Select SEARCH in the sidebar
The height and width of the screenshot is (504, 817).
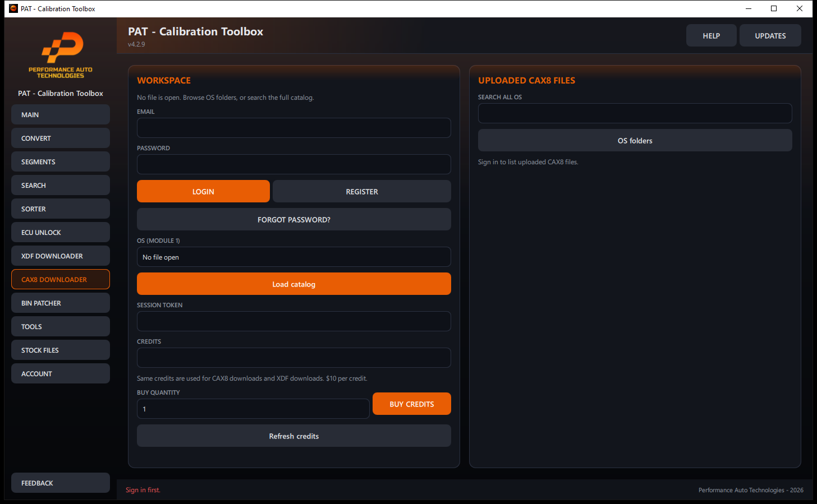[61, 185]
